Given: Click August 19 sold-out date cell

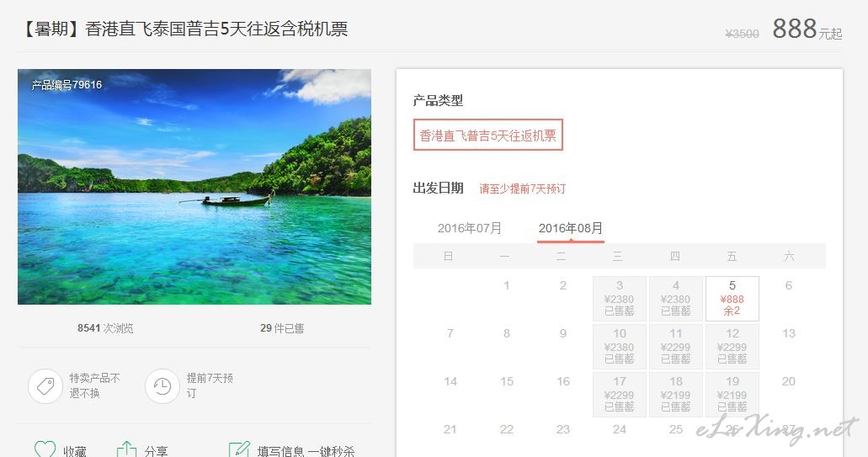Looking at the screenshot, I should pyautogui.click(x=732, y=395).
